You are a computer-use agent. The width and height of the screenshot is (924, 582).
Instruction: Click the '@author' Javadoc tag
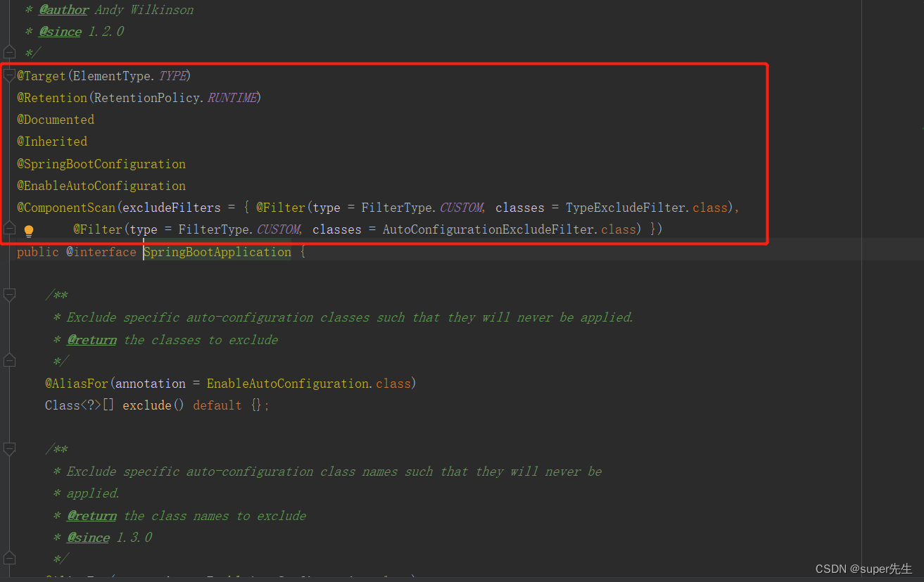pos(63,10)
